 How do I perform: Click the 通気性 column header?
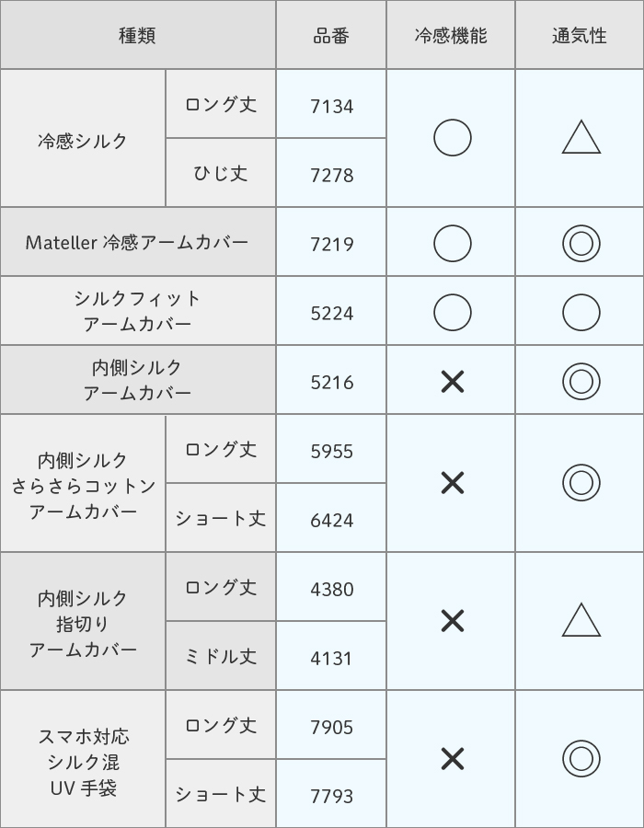[580, 36]
